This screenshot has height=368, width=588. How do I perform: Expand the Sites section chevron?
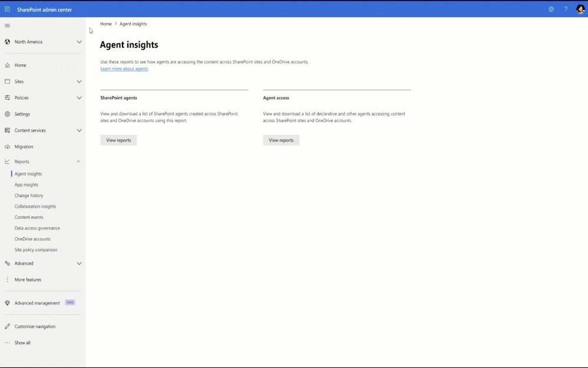tap(79, 81)
